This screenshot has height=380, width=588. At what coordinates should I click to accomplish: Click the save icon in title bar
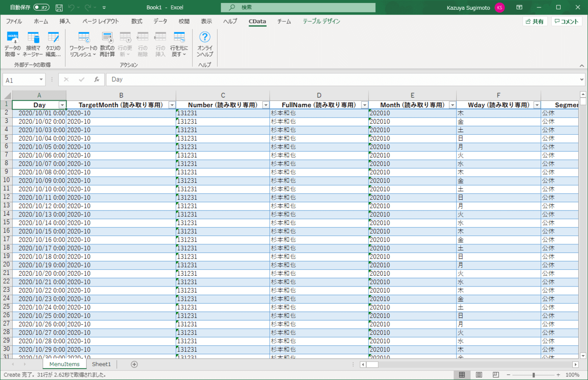click(59, 8)
